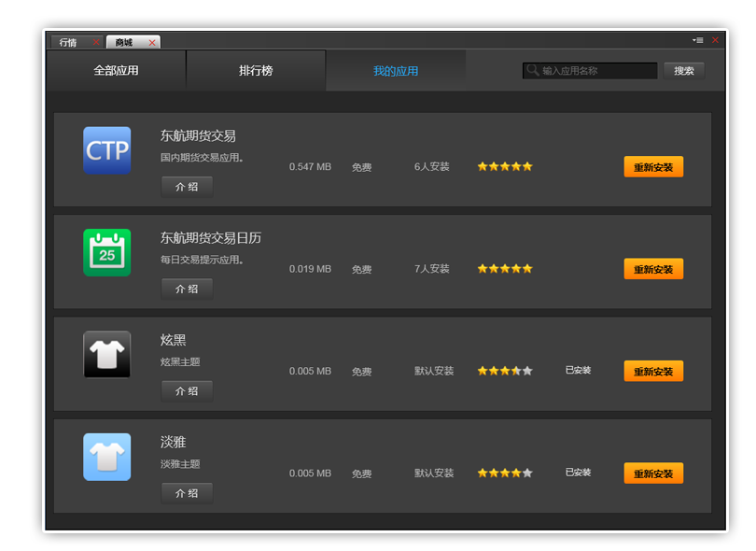This screenshot has width=756, height=551.
Task: Open 介绍 for 淡雅 theme
Action: coord(187,493)
